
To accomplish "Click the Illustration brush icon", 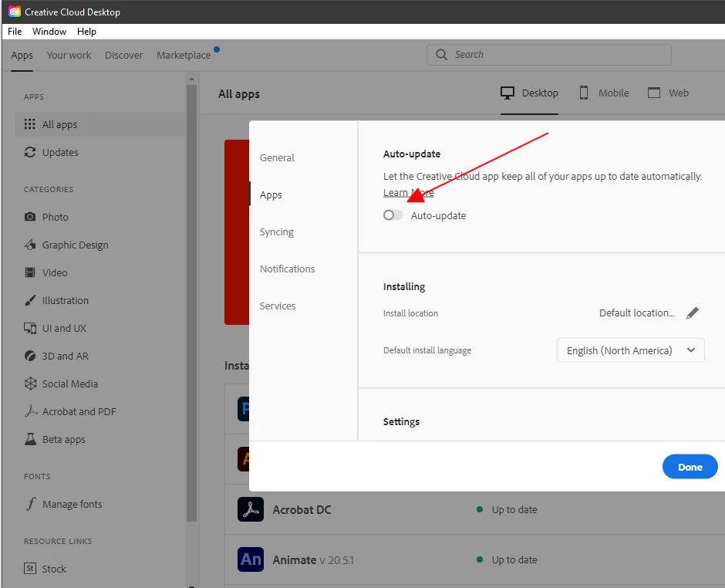I will (30, 299).
